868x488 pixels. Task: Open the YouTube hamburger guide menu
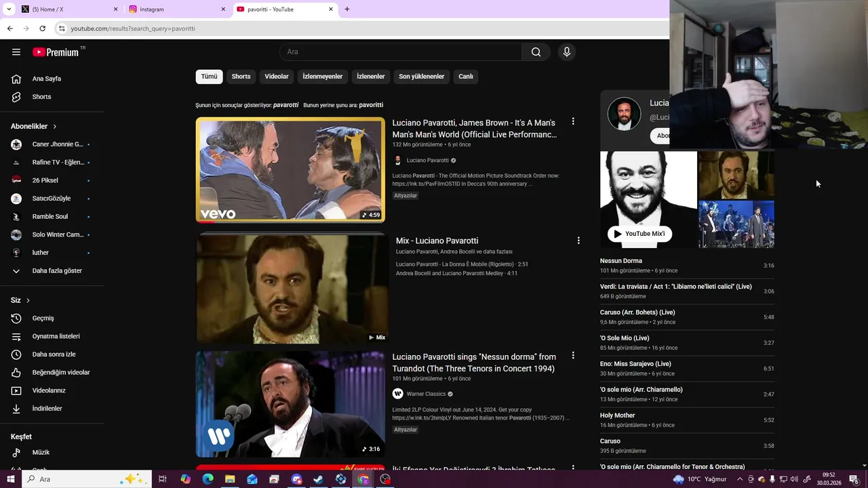(16, 52)
